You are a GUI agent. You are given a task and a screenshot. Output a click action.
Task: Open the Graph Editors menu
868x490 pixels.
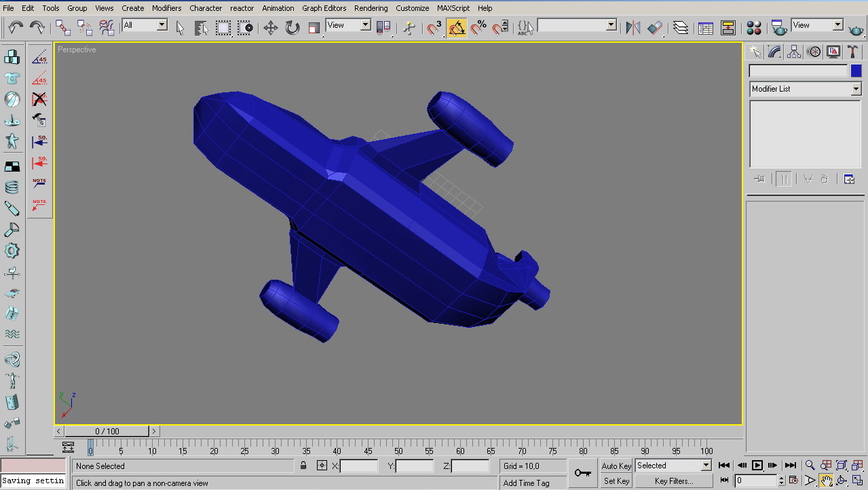324,8
